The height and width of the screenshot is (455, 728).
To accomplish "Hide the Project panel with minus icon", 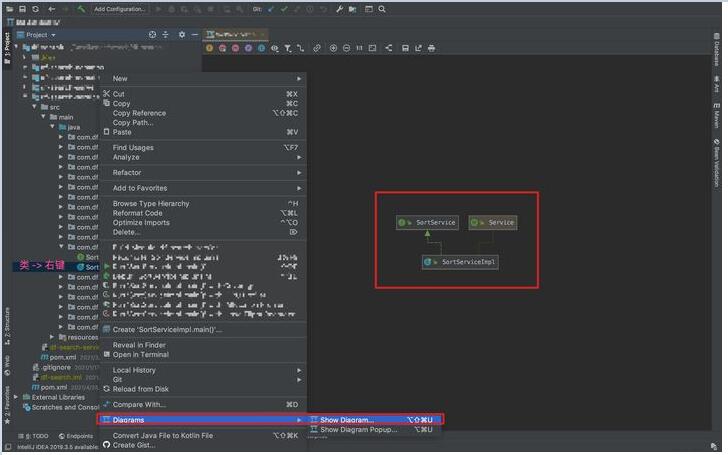I will 195,34.
